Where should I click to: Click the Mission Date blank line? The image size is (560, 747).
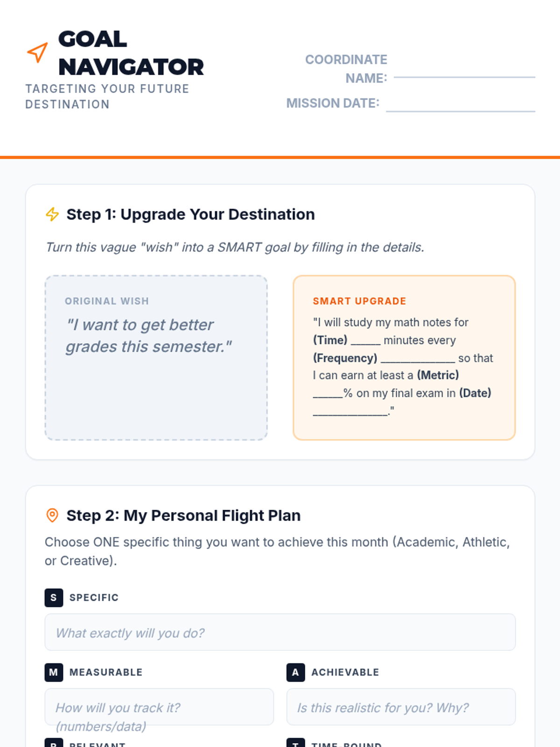click(x=461, y=110)
